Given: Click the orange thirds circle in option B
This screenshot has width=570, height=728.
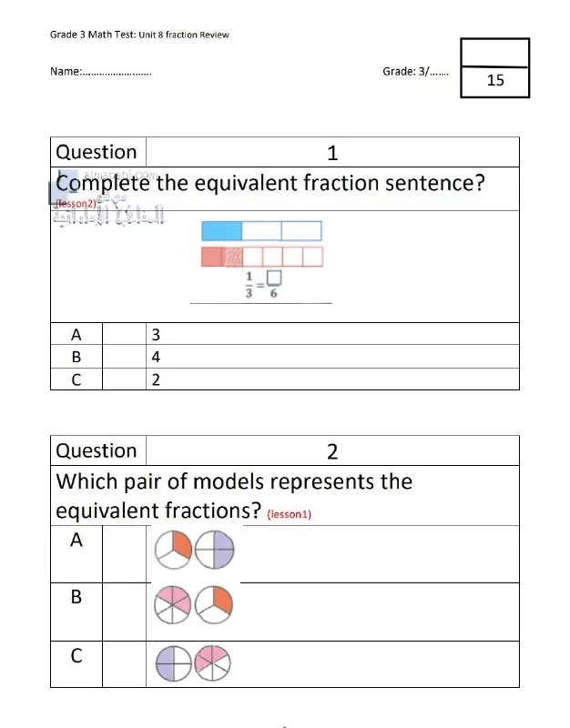Looking at the screenshot, I should coord(214,604).
